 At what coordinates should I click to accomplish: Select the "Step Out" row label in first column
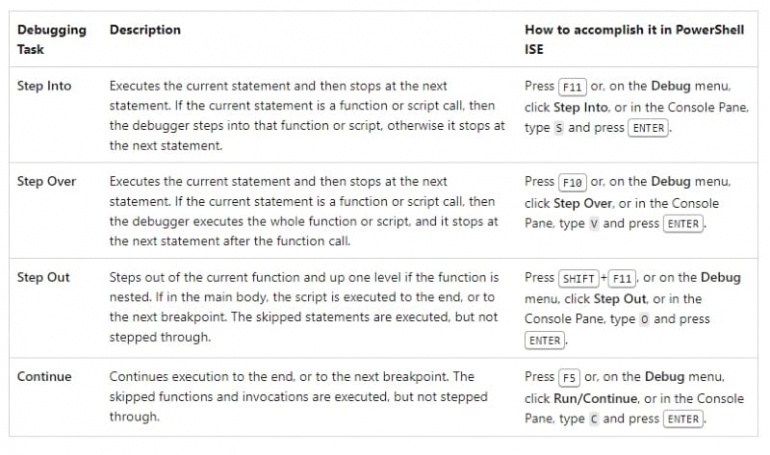click(44, 277)
